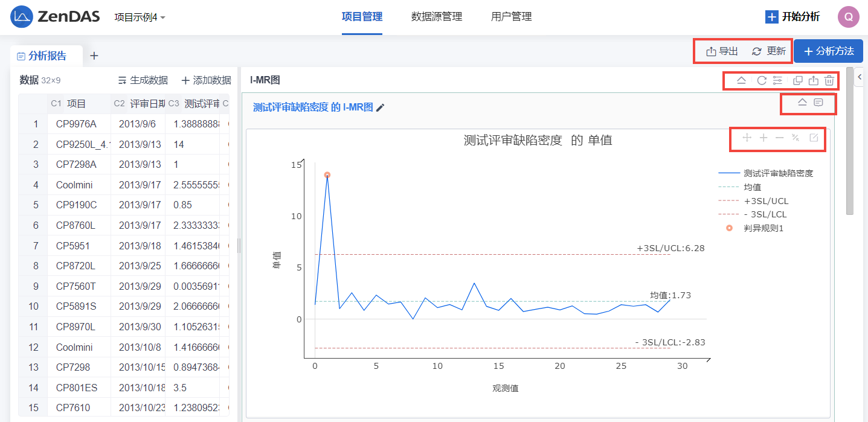
Task: Click the reset scale icon on chart
Action: click(796, 138)
